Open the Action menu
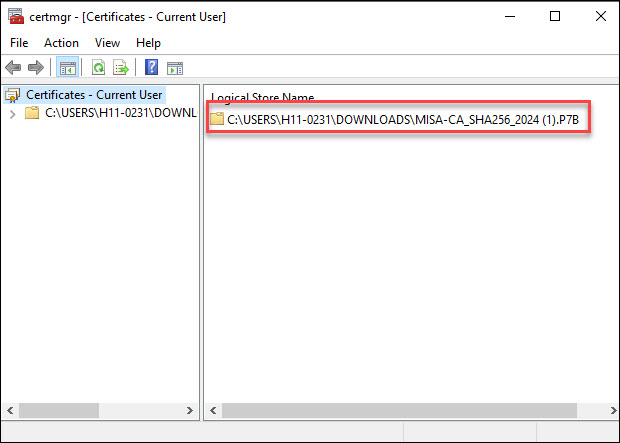The image size is (620, 443). click(x=61, y=43)
